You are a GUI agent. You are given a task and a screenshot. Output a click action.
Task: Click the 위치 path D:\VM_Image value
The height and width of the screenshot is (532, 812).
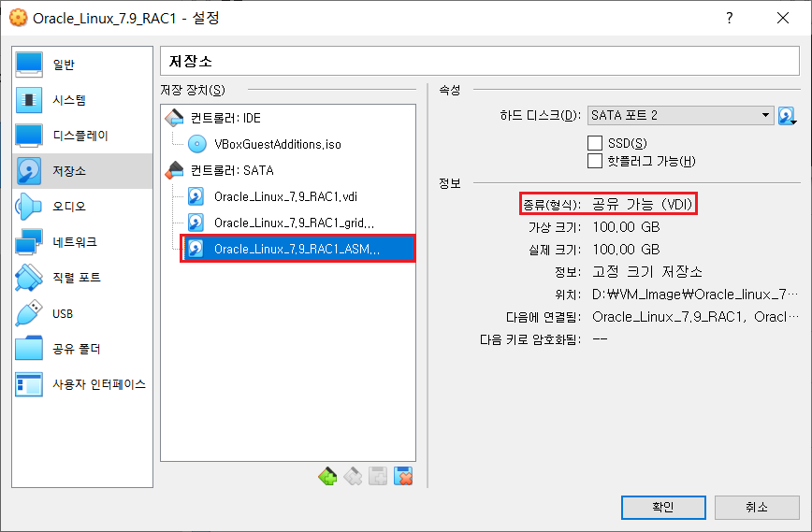695,295
